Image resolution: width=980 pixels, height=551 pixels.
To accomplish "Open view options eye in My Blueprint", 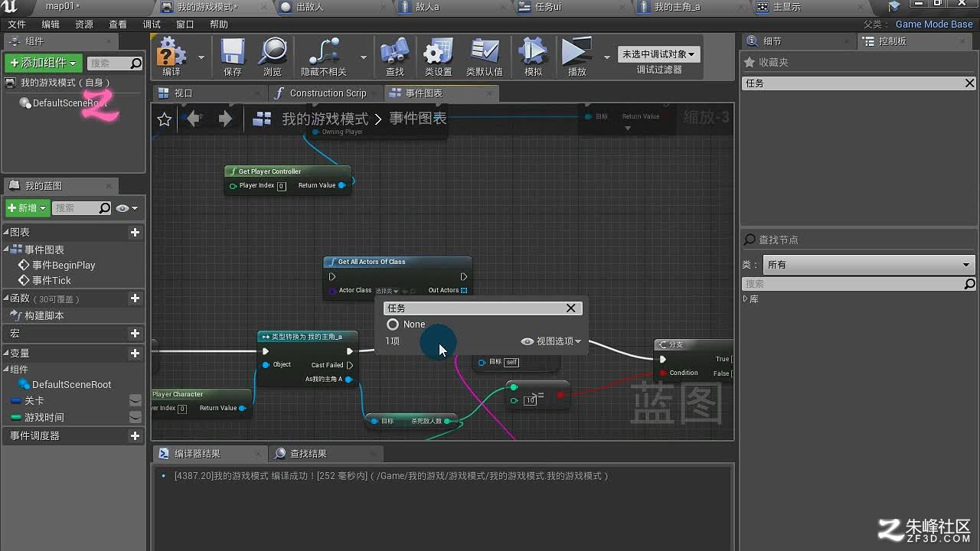I will pyautogui.click(x=126, y=208).
